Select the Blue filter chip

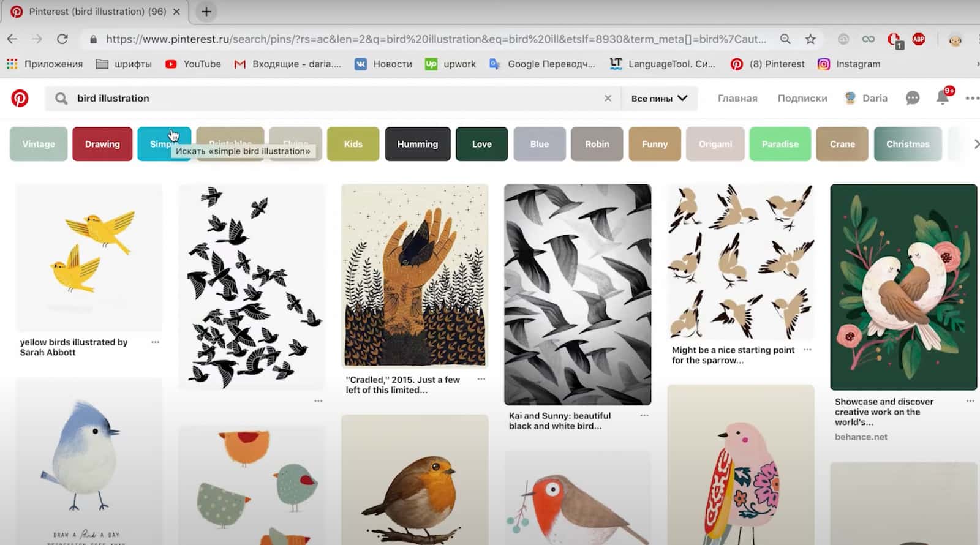pyautogui.click(x=540, y=144)
